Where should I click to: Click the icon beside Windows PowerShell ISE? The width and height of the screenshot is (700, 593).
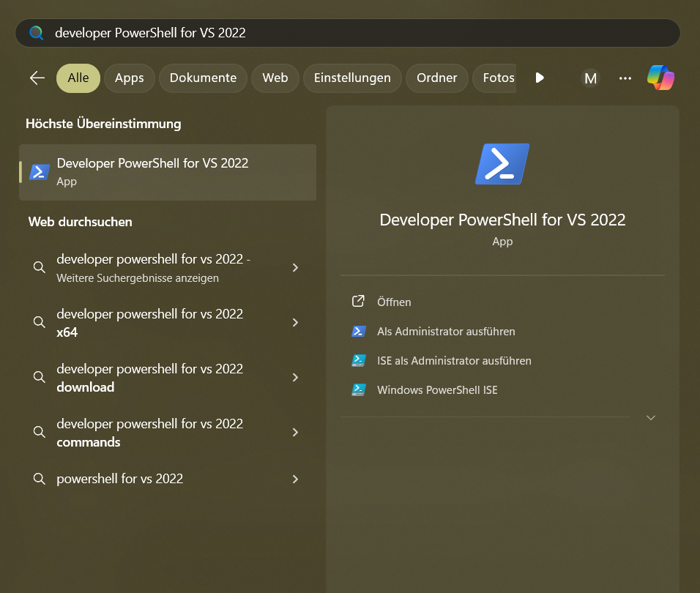[x=359, y=390]
